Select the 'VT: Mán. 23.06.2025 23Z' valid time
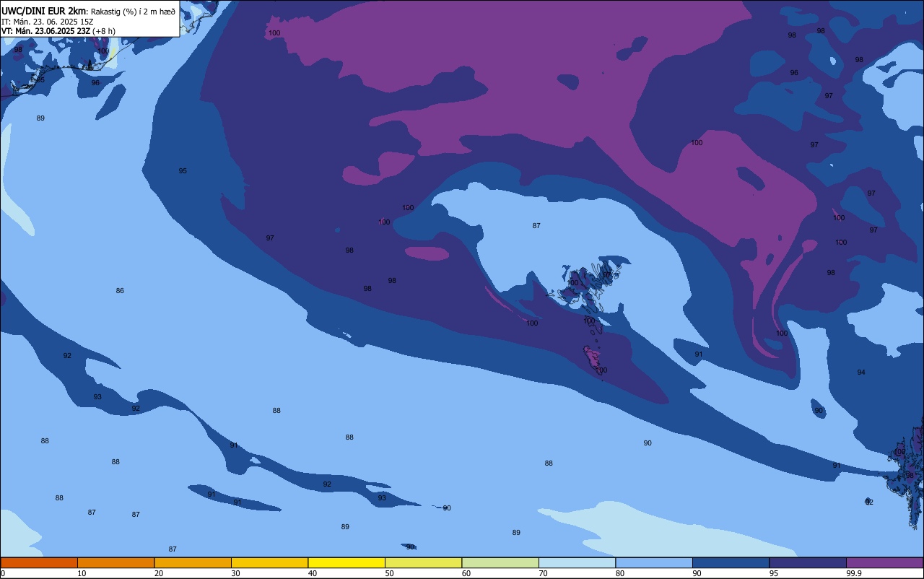Viewport: 924px width, 579px height. coord(46,31)
